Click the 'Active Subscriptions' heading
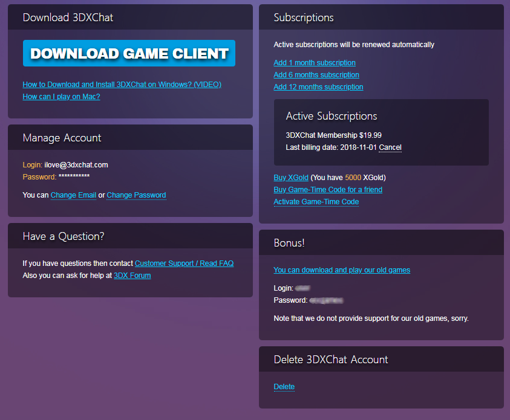510x420 pixels. (x=331, y=116)
